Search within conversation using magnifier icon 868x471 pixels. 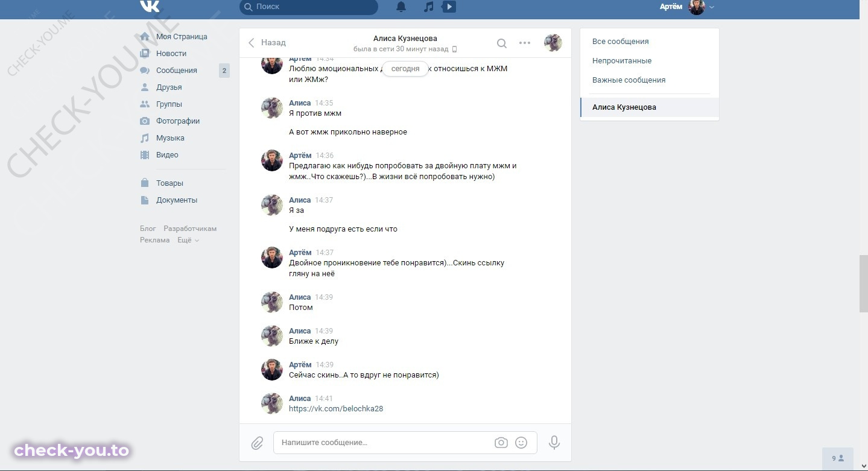tap(502, 43)
